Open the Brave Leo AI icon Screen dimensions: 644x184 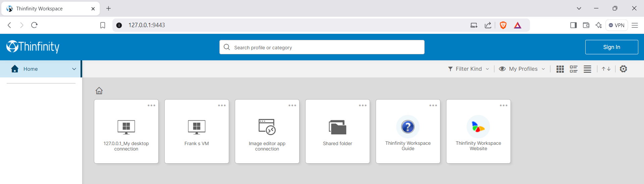tap(598, 25)
